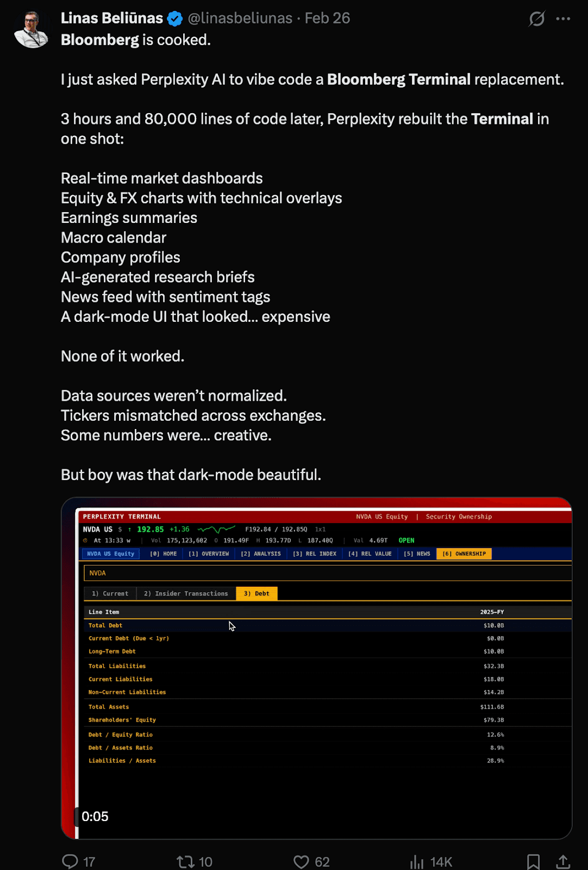Select the [0] HOME tab in the video
Image resolution: width=588 pixels, height=870 pixels.
[x=163, y=554]
